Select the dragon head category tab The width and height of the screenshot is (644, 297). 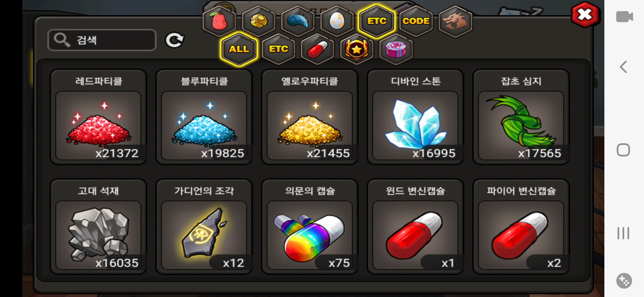pos(455,21)
